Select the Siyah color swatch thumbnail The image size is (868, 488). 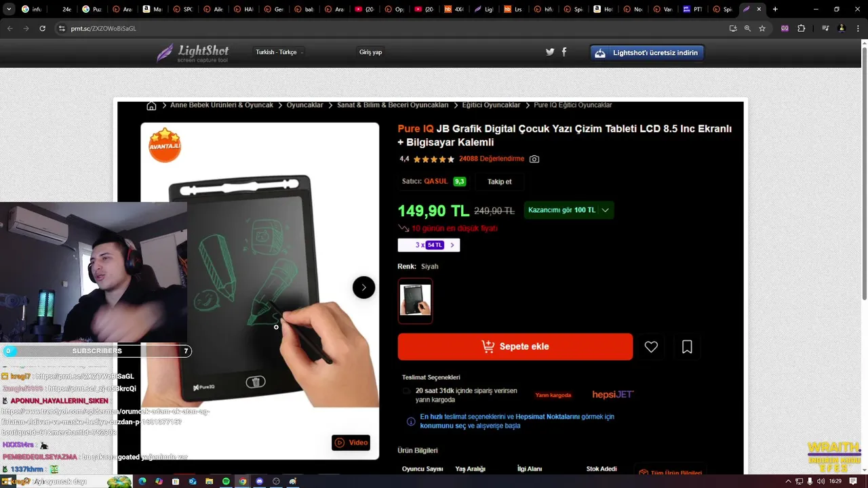pyautogui.click(x=415, y=300)
